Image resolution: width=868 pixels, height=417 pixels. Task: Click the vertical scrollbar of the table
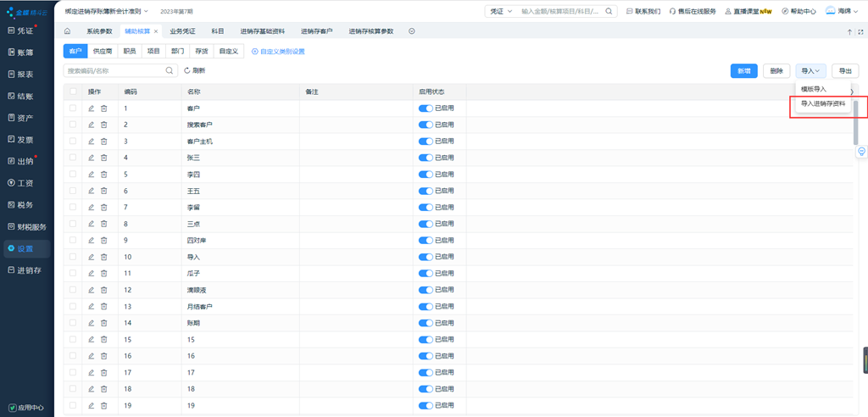[856, 122]
